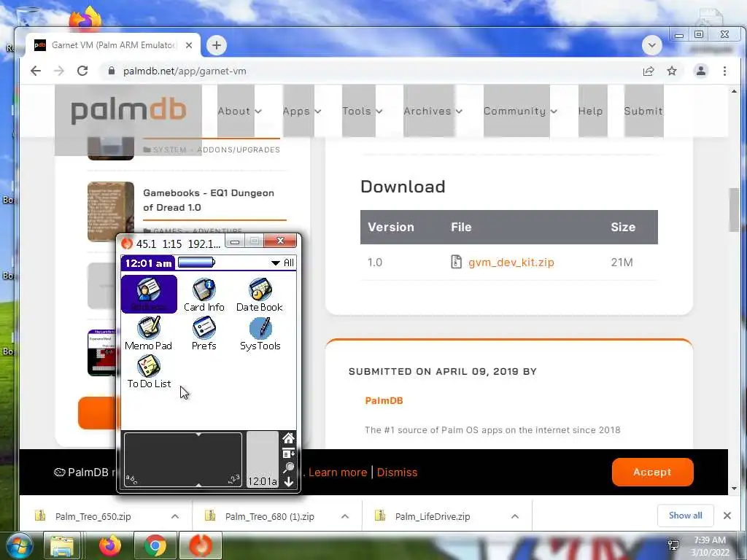Open the Memo Pad app
The image size is (747, 560).
point(149,333)
